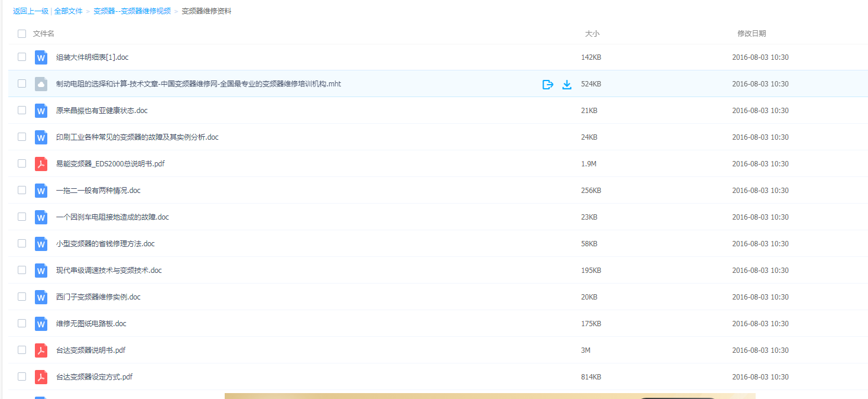
Task: Check the box for 原来晶振也有亚健康状态.doc
Action: 22,110
